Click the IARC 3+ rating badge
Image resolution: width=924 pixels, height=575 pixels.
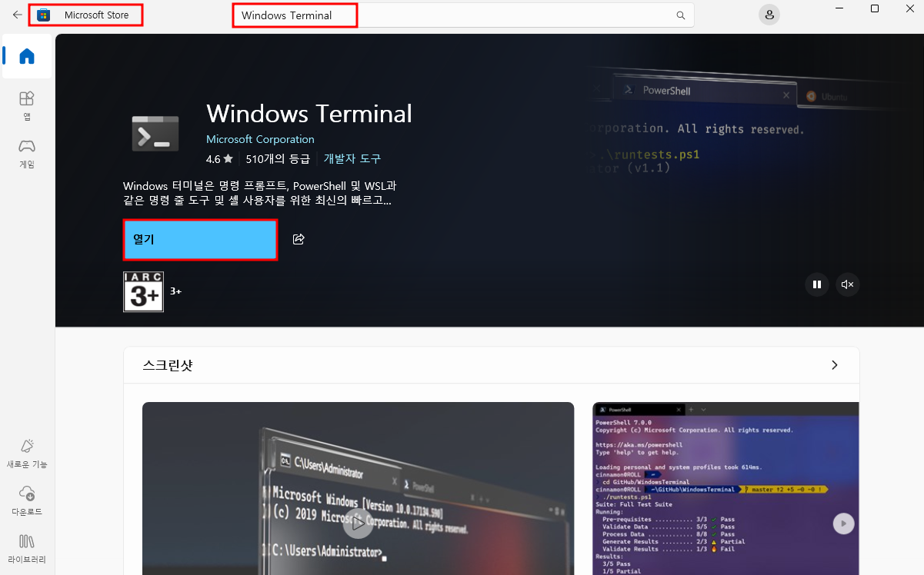143,291
